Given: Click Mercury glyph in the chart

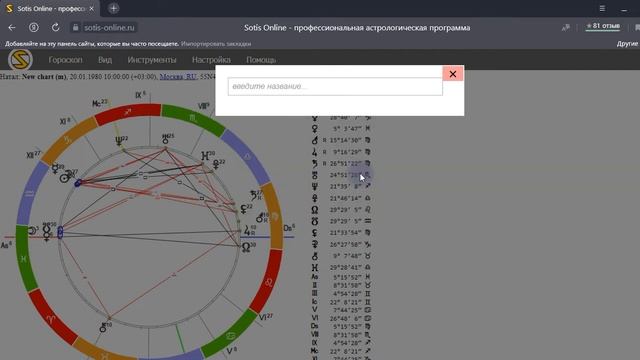Looking at the screenshot, I should (55, 169).
